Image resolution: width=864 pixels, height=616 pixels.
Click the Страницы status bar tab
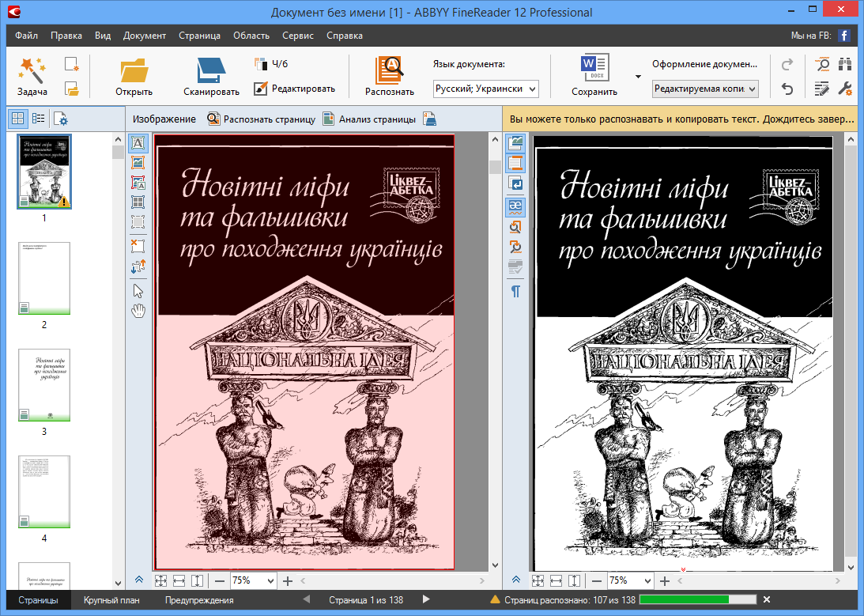(x=38, y=600)
